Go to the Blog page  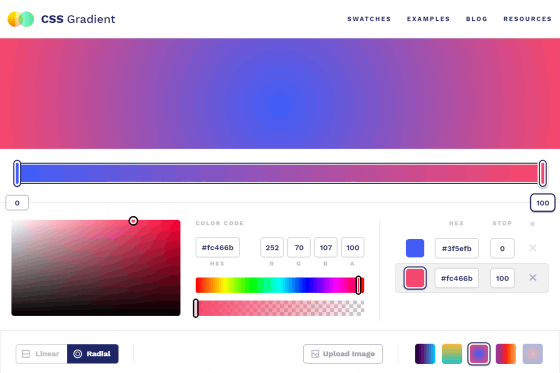point(476,19)
